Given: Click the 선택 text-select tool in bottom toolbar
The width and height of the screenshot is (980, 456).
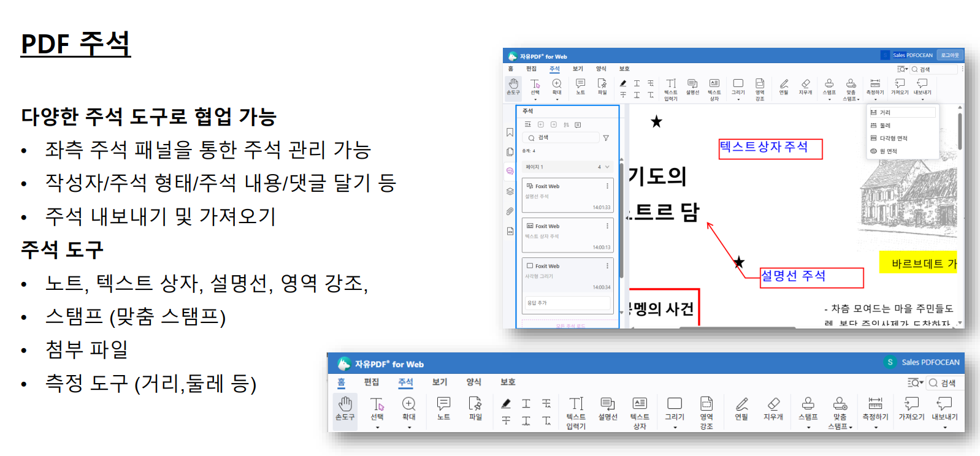Looking at the screenshot, I should point(377,409).
